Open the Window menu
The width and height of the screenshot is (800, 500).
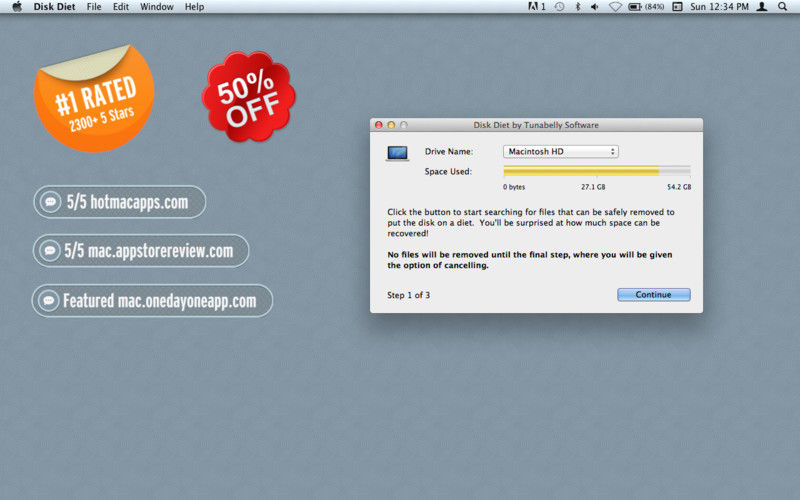click(x=157, y=7)
